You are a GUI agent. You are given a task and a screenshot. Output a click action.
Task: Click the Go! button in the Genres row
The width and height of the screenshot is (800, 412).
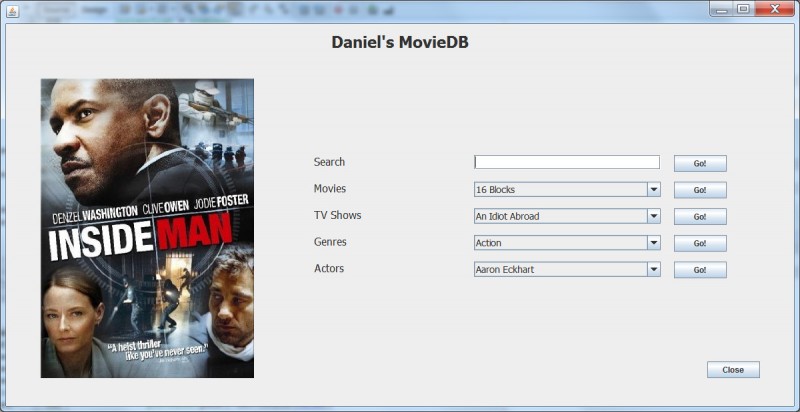(700, 243)
